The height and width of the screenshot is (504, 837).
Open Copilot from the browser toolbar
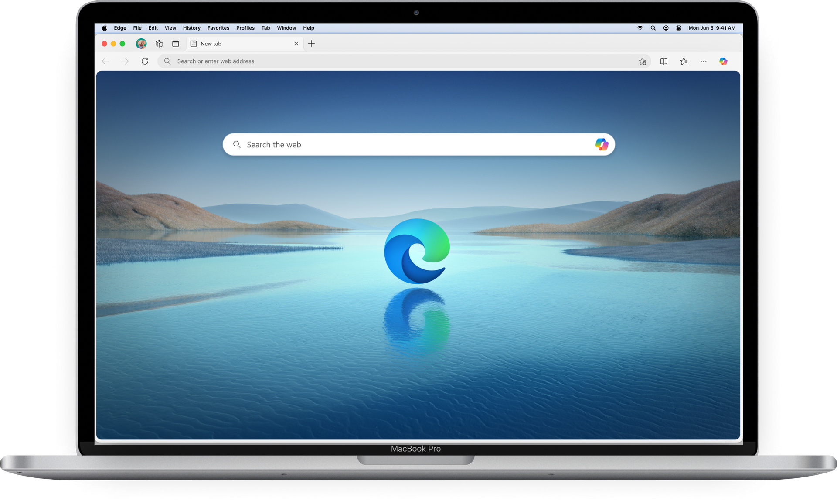(723, 61)
